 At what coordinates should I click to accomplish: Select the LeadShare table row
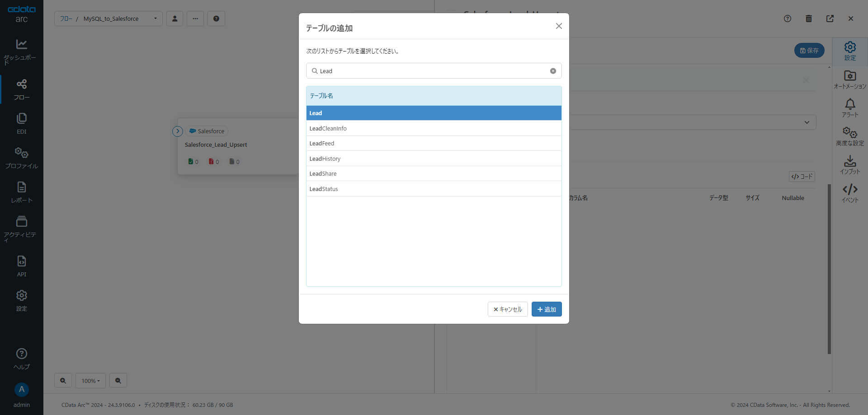click(434, 173)
